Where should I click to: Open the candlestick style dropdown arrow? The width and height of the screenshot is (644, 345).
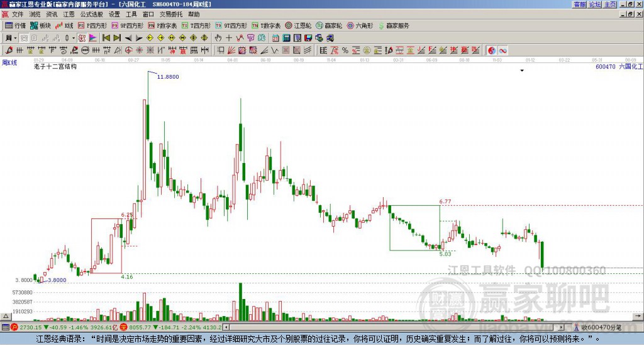click(x=74, y=38)
